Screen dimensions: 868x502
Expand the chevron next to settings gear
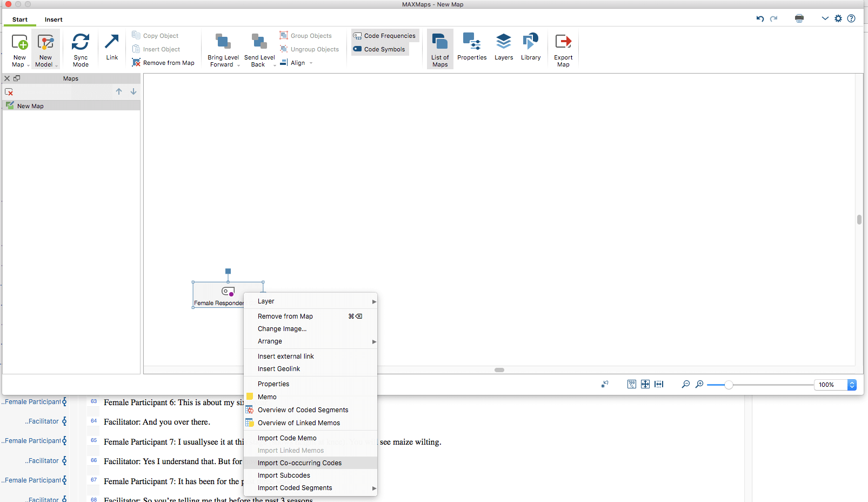coord(825,18)
